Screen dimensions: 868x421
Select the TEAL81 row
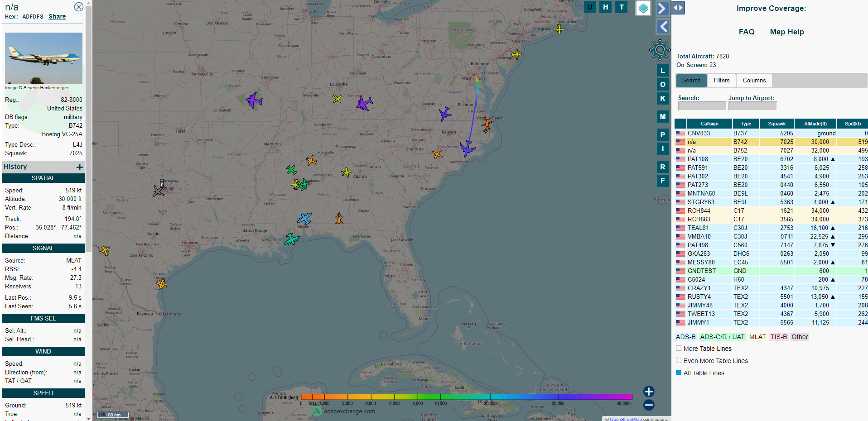771,228
